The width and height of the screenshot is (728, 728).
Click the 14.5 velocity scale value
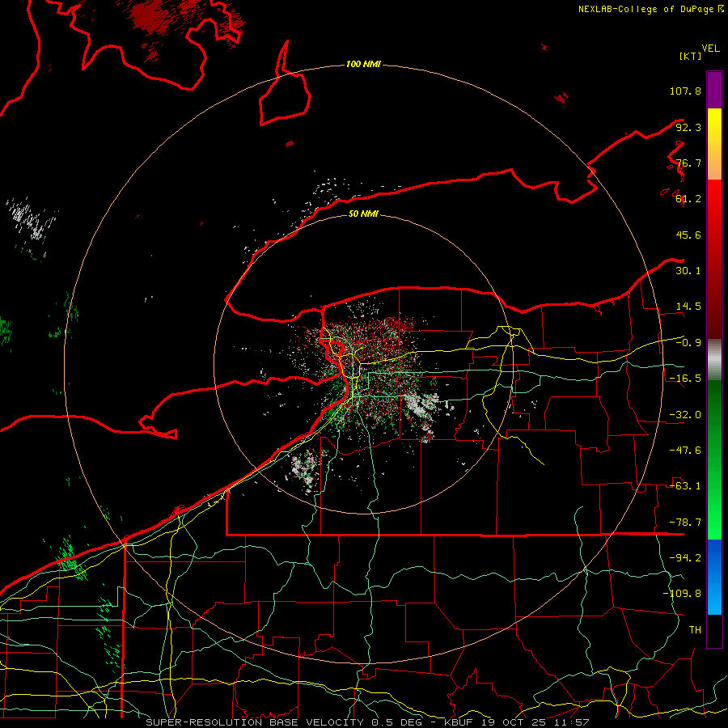(x=688, y=307)
